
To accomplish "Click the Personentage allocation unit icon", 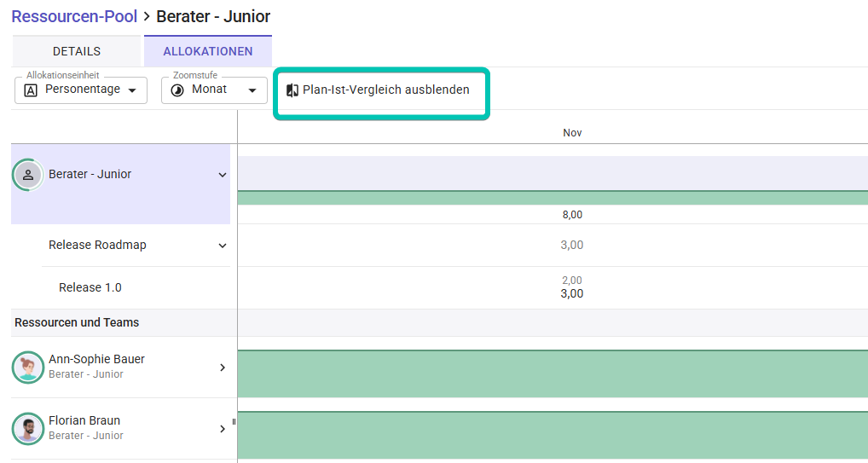I will (x=31, y=90).
